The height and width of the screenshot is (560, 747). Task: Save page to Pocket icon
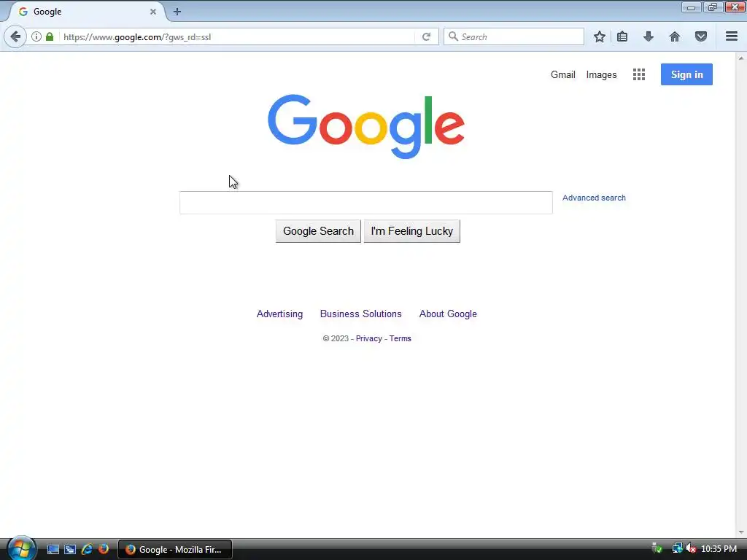701,36
